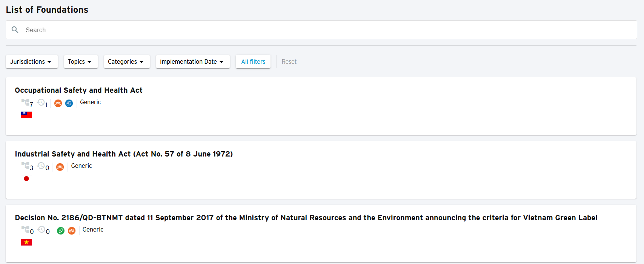The height and width of the screenshot is (264, 644).
Task: Click the blue globe topic icon
Action: pos(69,103)
